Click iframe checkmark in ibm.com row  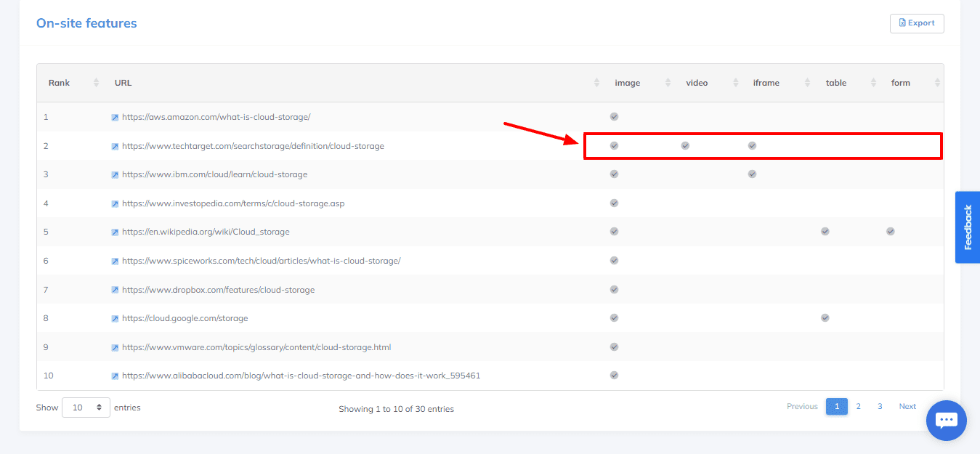(752, 174)
